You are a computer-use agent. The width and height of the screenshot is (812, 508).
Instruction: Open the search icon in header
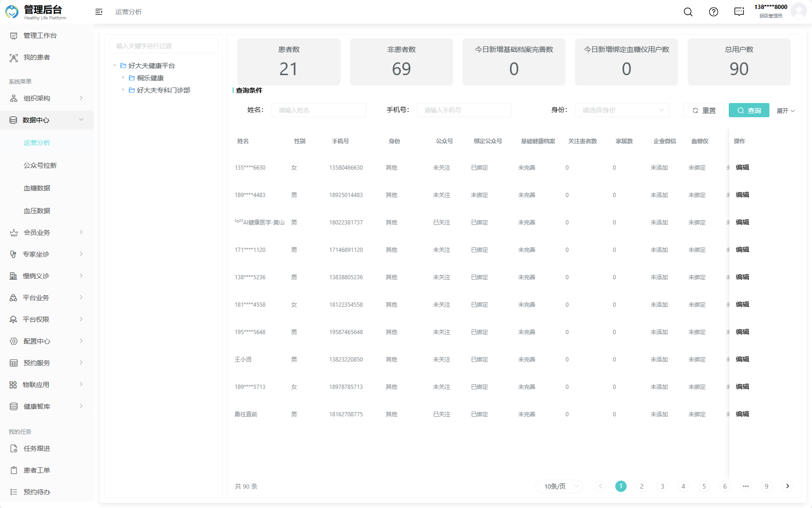(x=688, y=12)
